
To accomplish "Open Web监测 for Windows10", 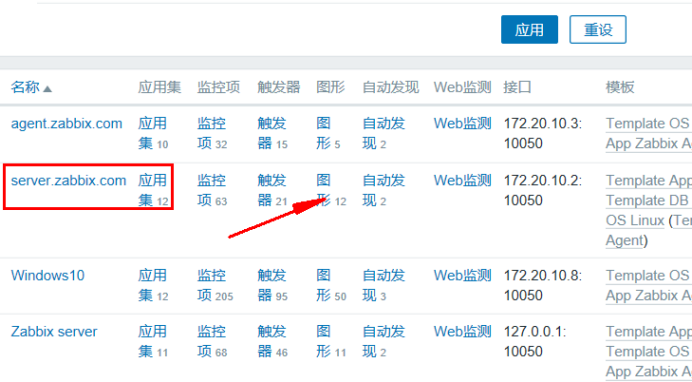I will coord(462,275).
